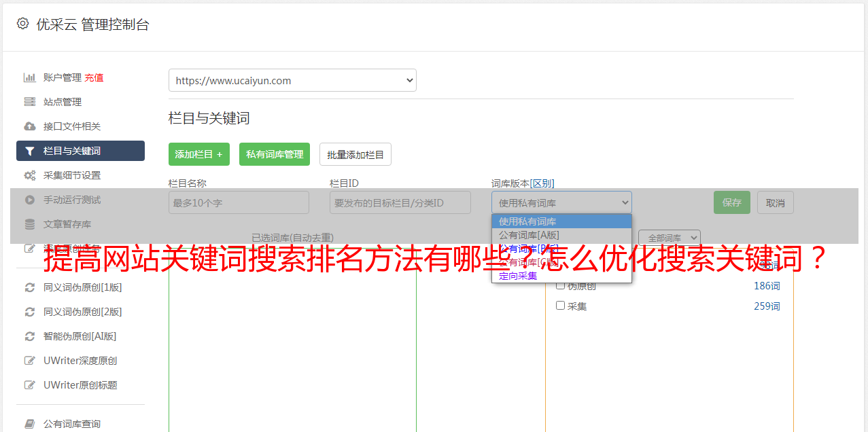868x432 pixels.
Task: Focus the 栏目名称 field (最多10个字)
Action: point(239,202)
